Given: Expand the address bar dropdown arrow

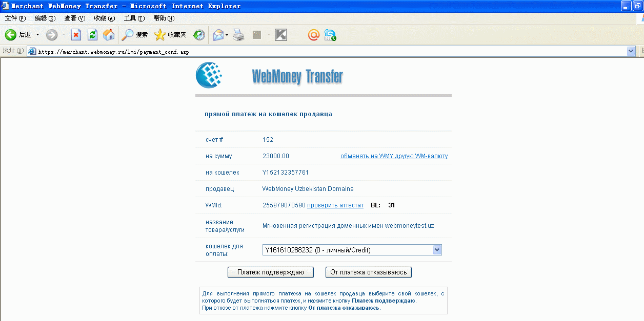Looking at the screenshot, I should click(x=631, y=51).
